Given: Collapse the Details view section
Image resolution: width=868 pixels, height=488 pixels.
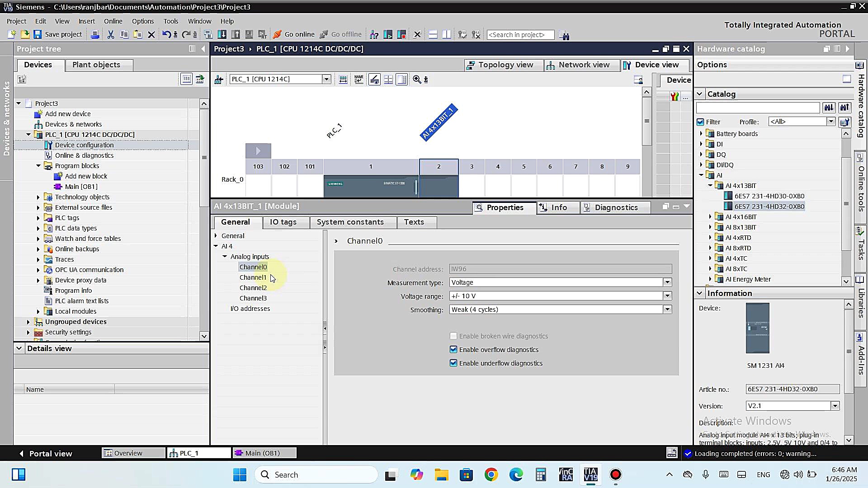Looking at the screenshot, I should [19, 348].
